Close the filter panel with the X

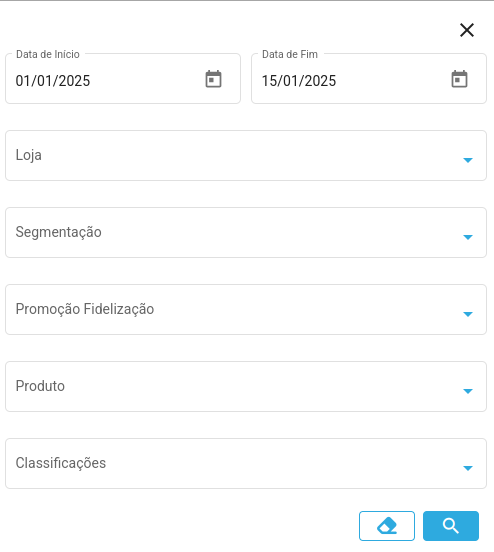coord(467,30)
